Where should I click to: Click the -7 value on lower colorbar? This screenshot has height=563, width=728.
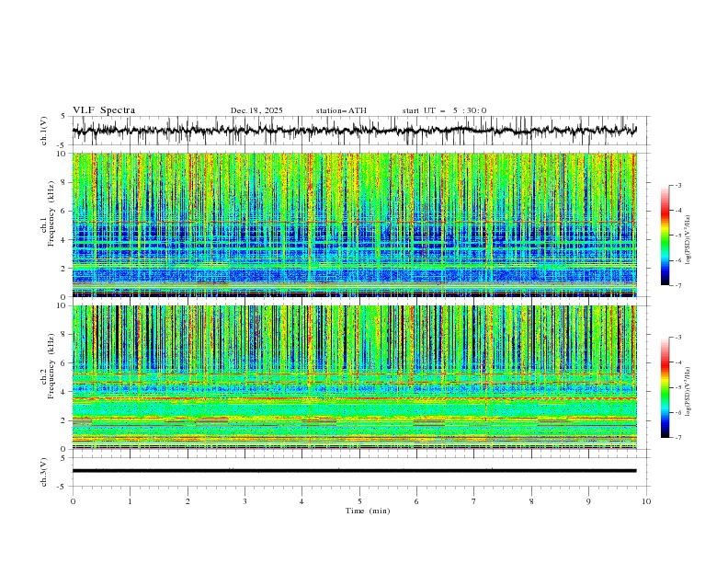tap(677, 437)
